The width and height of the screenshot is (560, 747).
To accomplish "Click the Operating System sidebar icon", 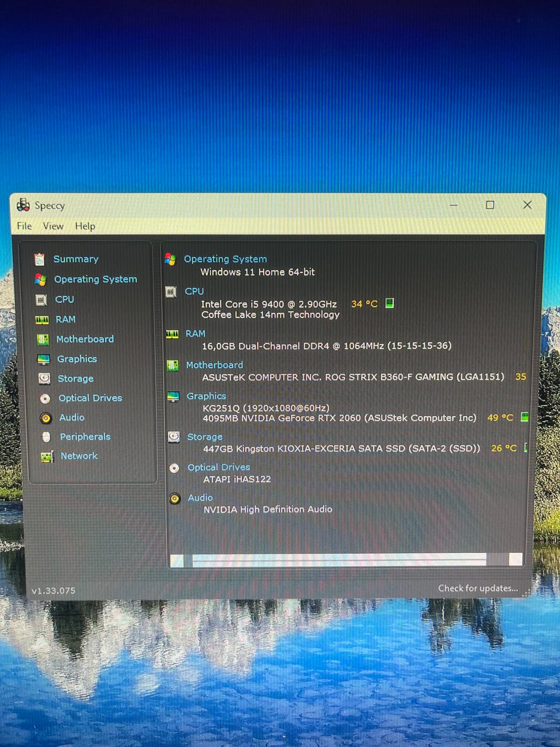I will coord(40,280).
